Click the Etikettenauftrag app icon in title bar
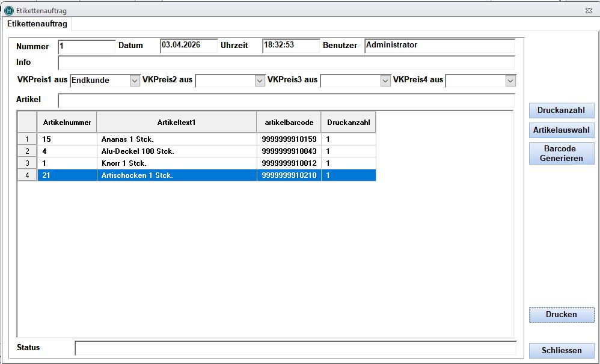The image size is (600, 364). point(8,10)
